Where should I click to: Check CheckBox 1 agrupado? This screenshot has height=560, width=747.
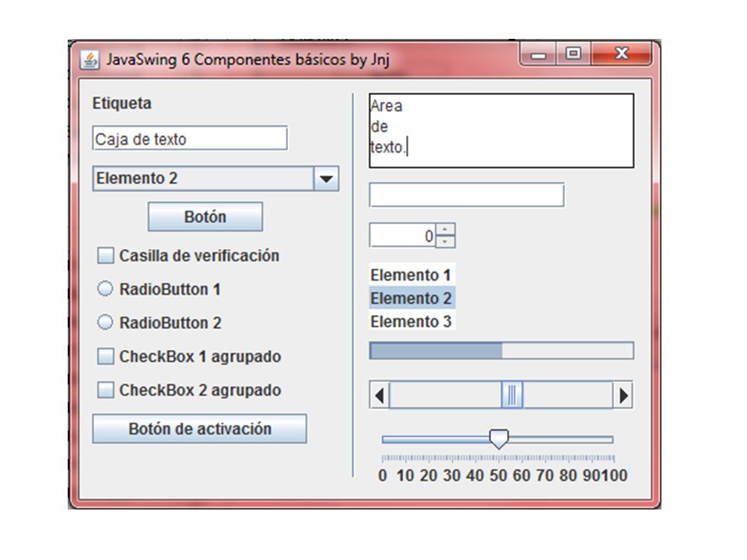click(x=106, y=356)
